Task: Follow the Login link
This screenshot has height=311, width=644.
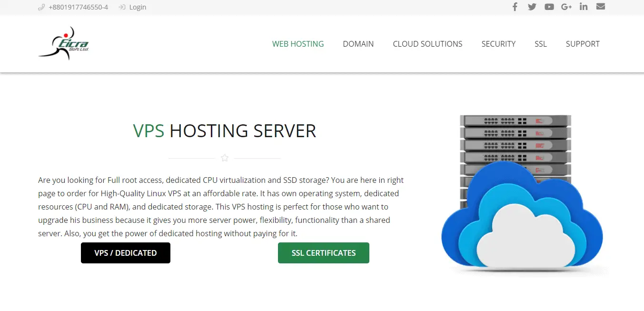Action: coord(138,7)
